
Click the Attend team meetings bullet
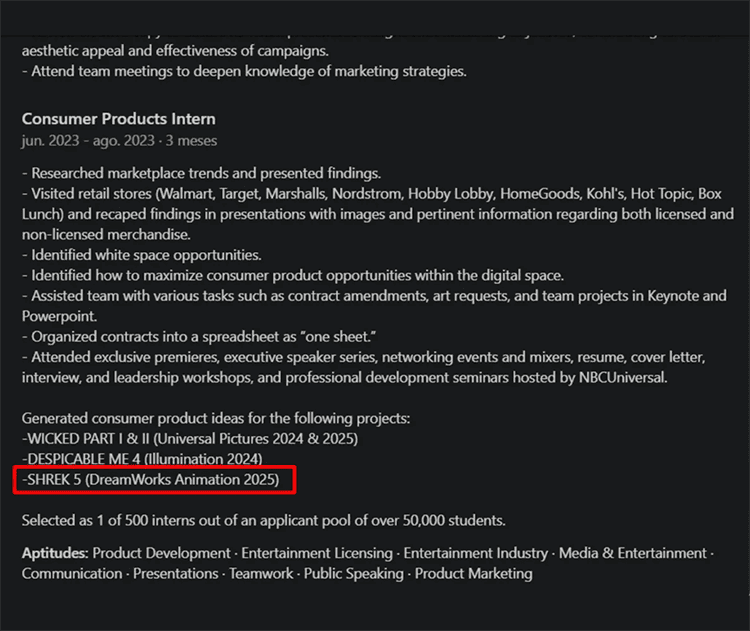coord(244,71)
